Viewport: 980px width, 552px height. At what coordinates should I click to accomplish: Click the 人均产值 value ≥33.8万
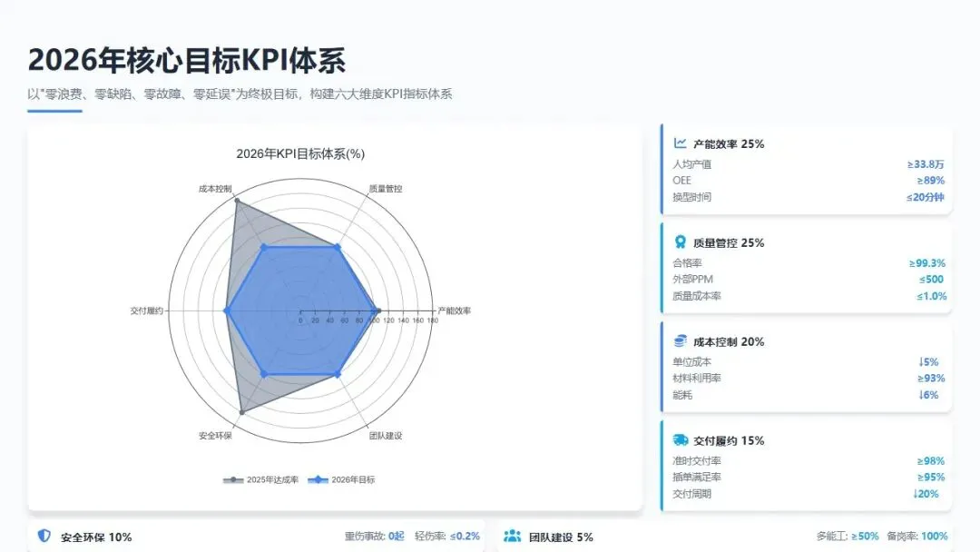[x=926, y=163]
